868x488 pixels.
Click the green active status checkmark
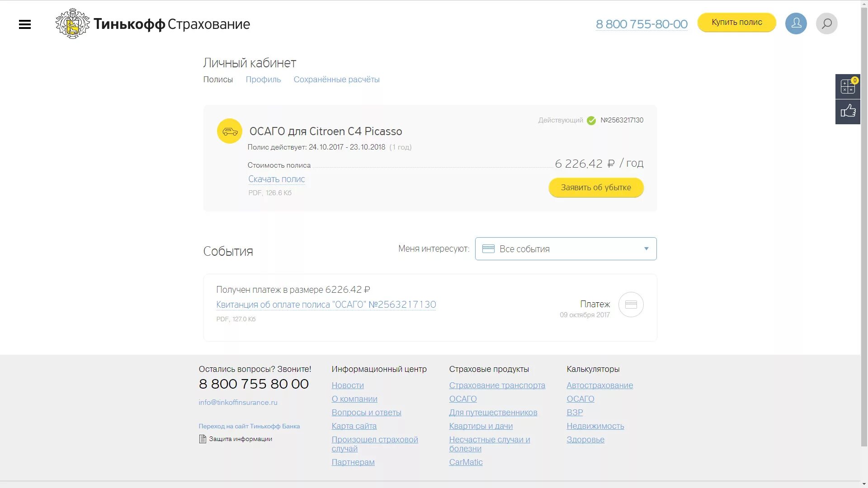[x=591, y=121]
